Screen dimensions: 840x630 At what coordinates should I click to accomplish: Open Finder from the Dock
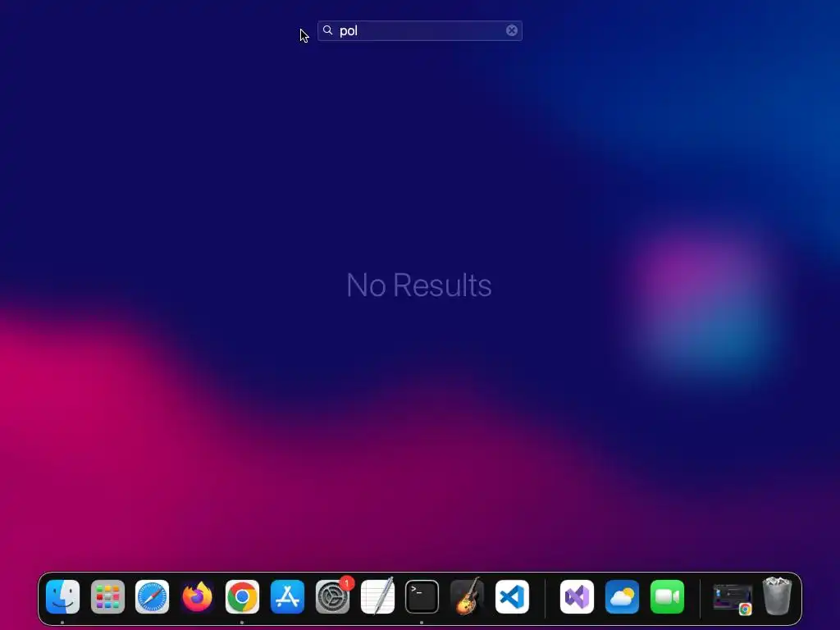point(62,596)
